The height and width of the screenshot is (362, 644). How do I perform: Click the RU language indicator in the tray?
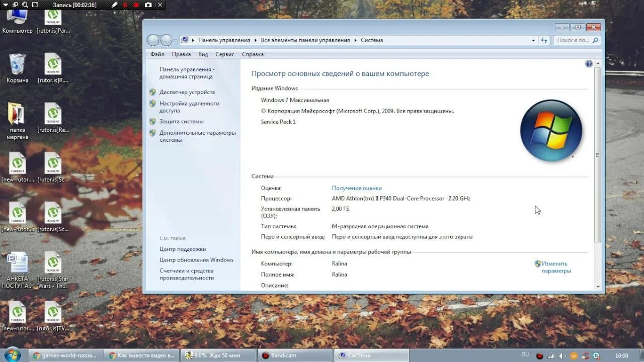pos(525,354)
